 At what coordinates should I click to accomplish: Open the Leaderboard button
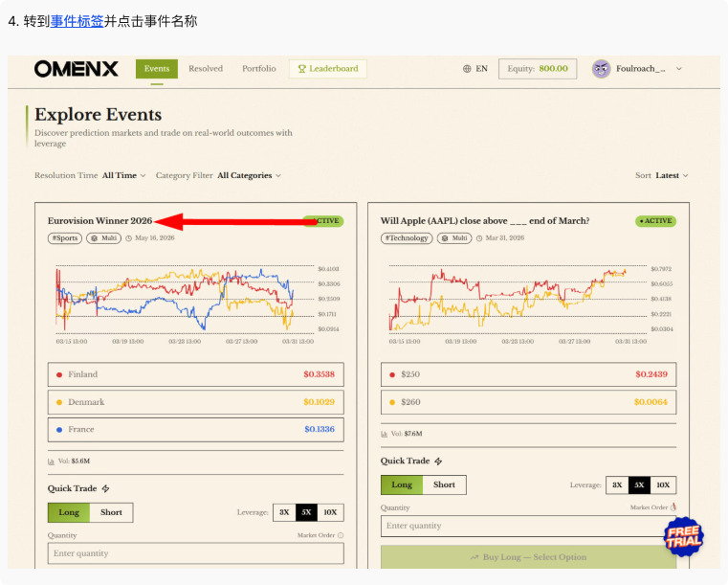(x=328, y=69)
